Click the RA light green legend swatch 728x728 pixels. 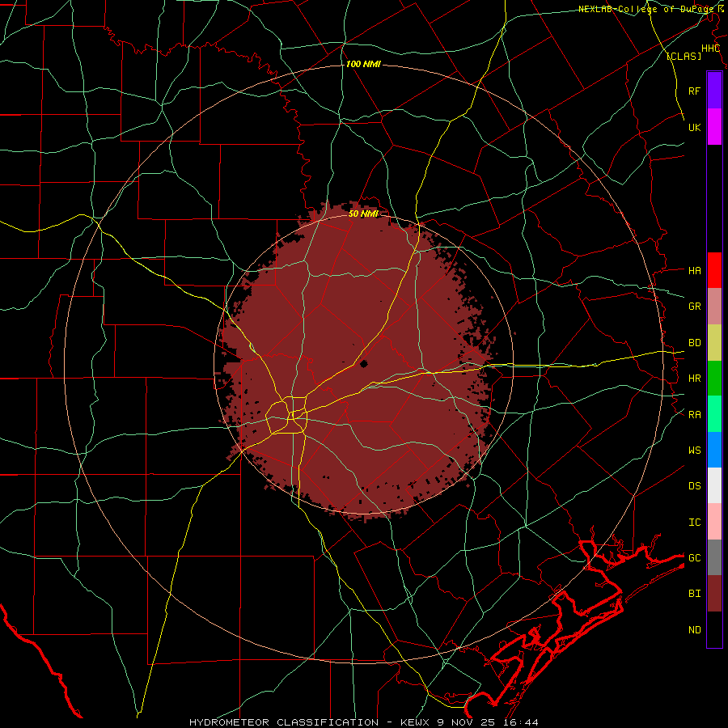pyautogui.click(x=714, y=414)
